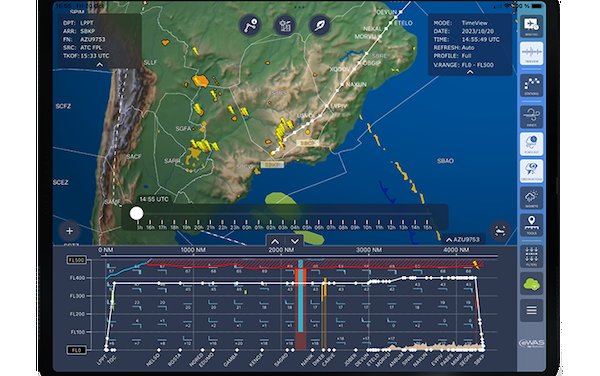Click the FL400 altitude axis label
Viewport: 600px width, 376px height.
[77, 278]
